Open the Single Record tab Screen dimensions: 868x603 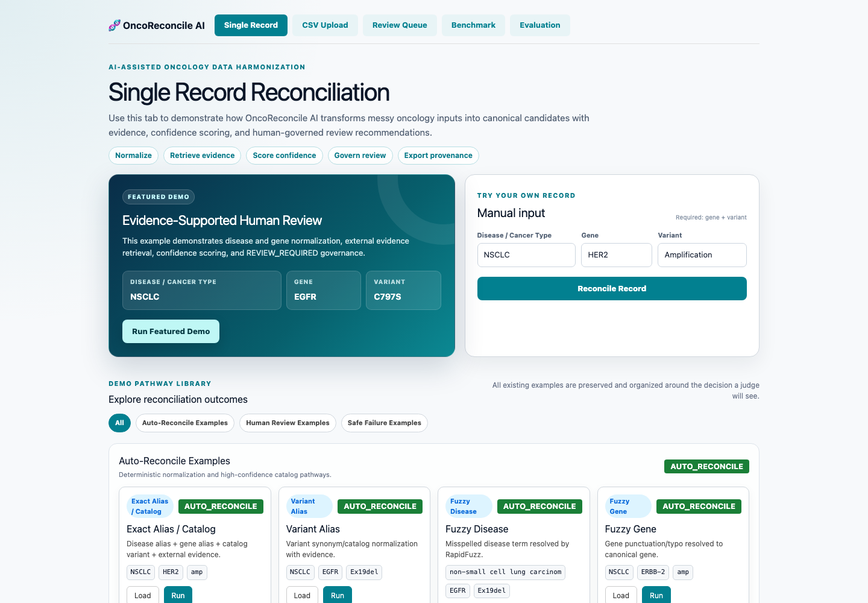[x=251, y=25]
